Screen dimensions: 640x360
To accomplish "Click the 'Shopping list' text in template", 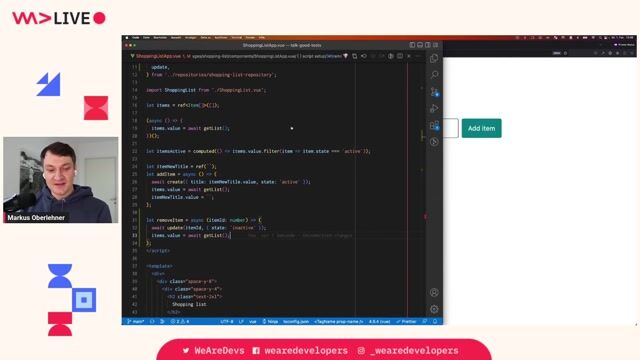I will click(189, 304).
